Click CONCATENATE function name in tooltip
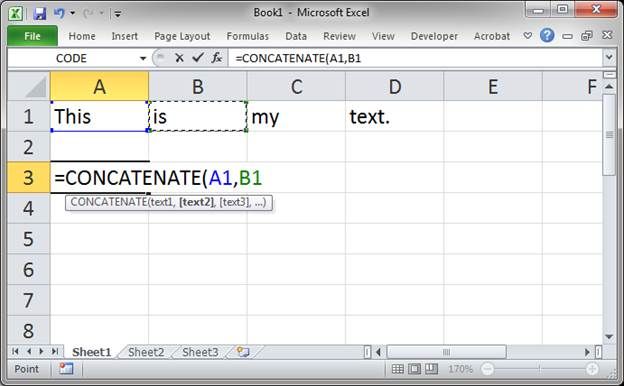 click(108, 202)
